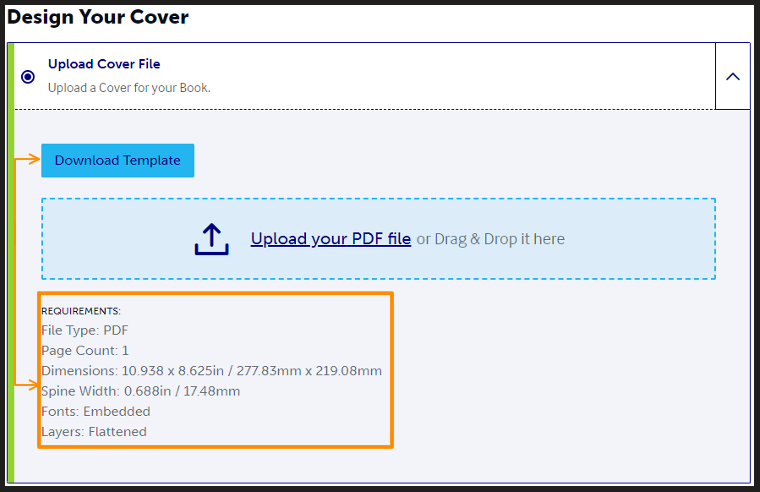Click the 'or Drag & Drop it here' drop zone text
The height and width of the screenshot is (492, 760).
(491, 239)
